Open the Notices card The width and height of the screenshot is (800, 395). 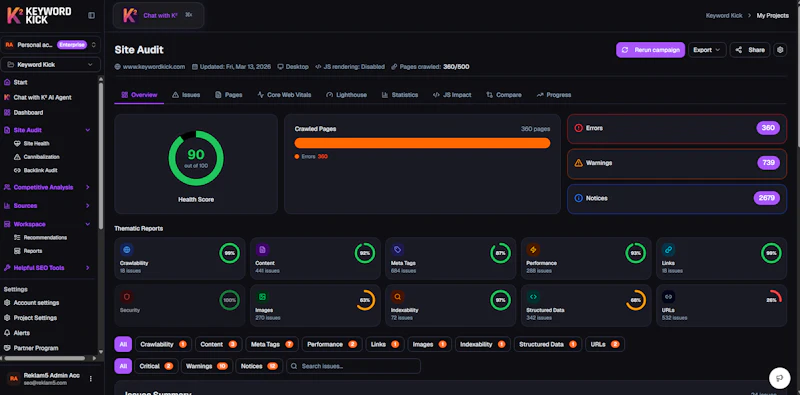click(677, 198)
